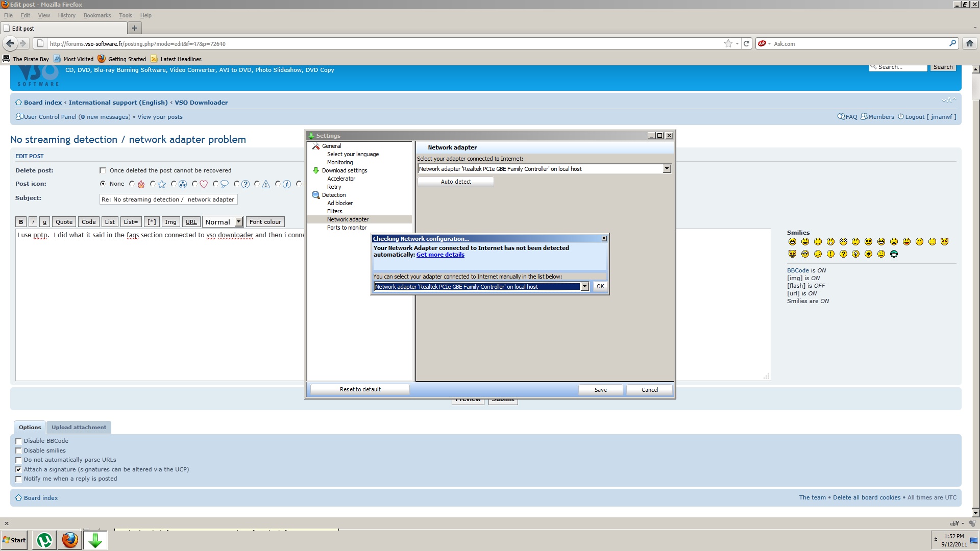
Task: Click in the Subject input field
Action: [x=168, y=199]
